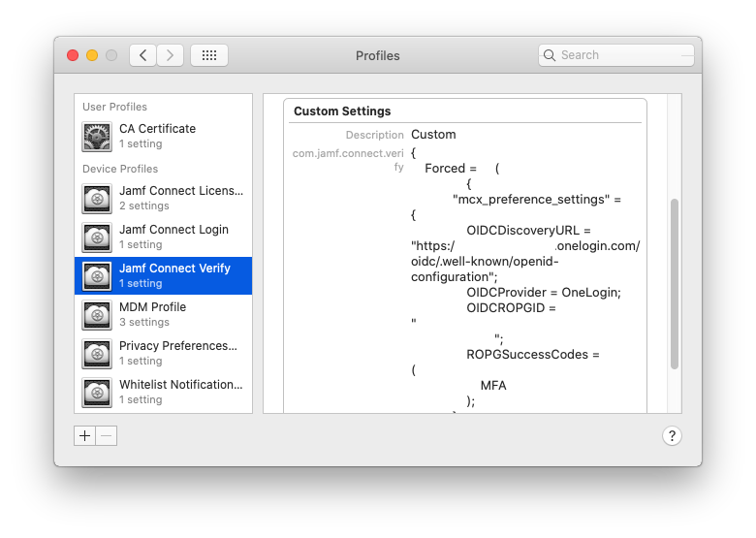Select Whitelist Notification... profile name

181,385
